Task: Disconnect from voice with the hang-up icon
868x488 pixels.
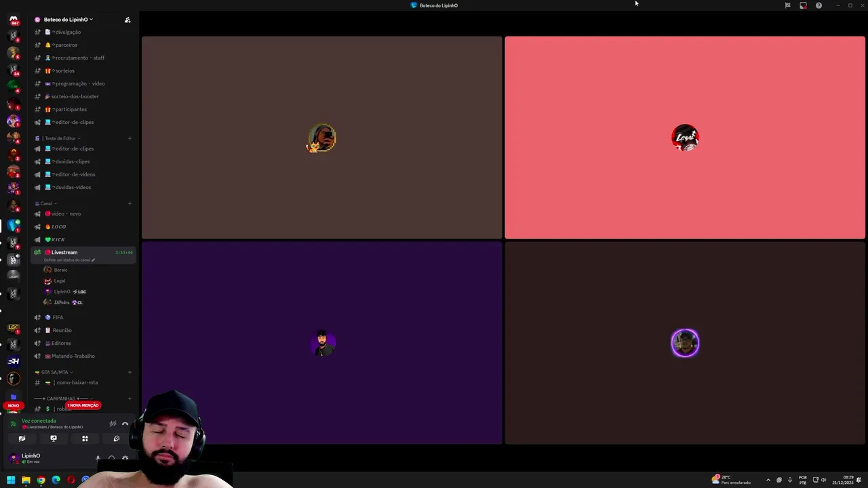Action: pyautogui.click(x=125, y=424)
